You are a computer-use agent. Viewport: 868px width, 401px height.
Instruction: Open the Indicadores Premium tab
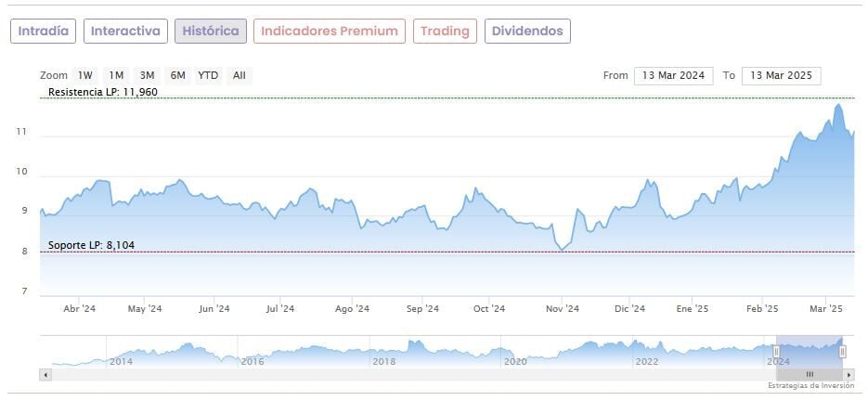tap(330, 31)
